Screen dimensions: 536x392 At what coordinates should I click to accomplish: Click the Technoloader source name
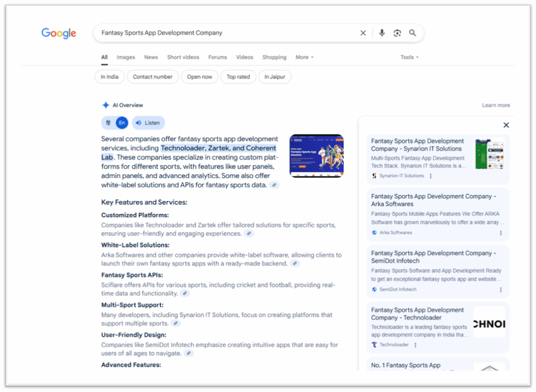394,344
